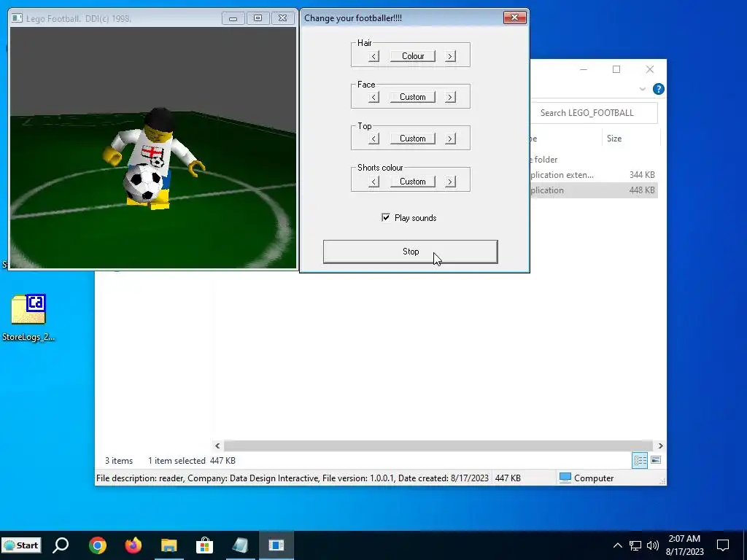This screenshot has width=747, height=560.
Task: Select next Hair option arrow
Action: pyautogui.click(x=449, y=56)
